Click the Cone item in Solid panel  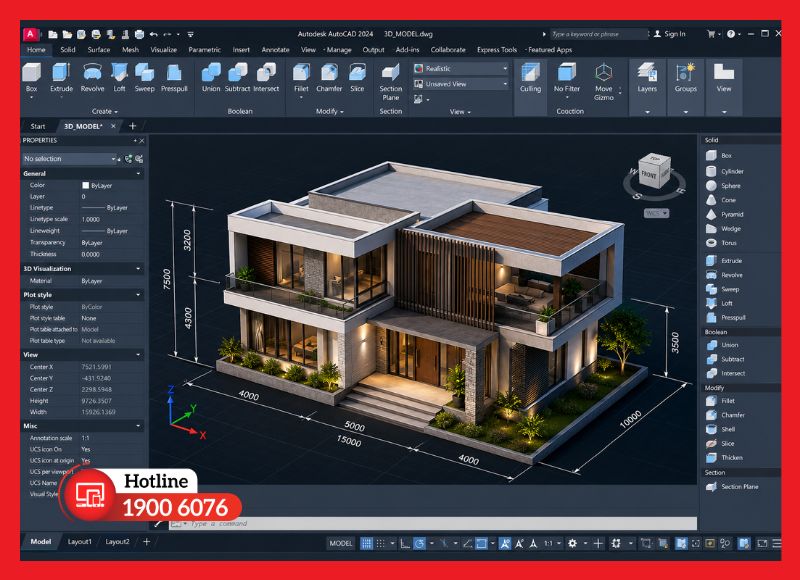tap(721, 200)
